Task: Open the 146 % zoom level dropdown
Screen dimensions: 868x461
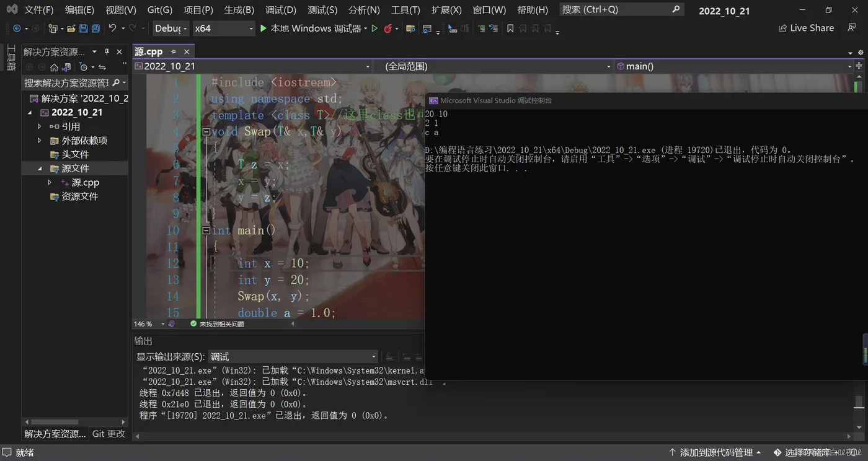Action: tap(149, 324)
